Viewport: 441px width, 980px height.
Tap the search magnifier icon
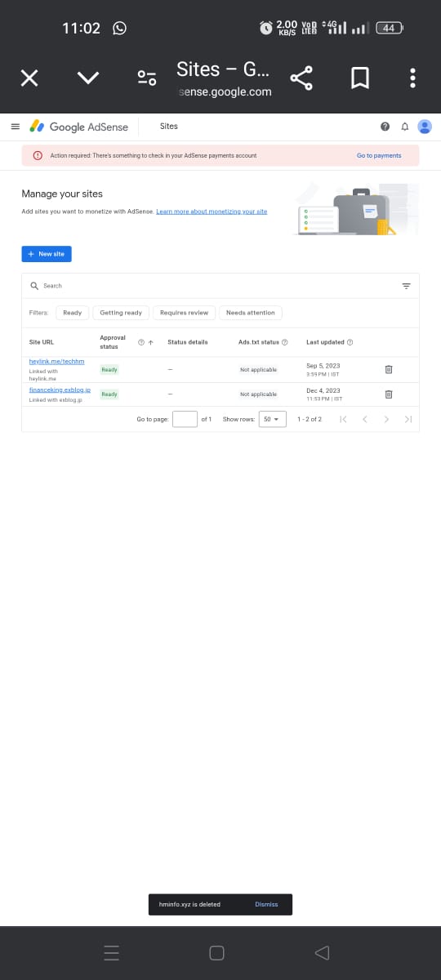coord(34,286)
